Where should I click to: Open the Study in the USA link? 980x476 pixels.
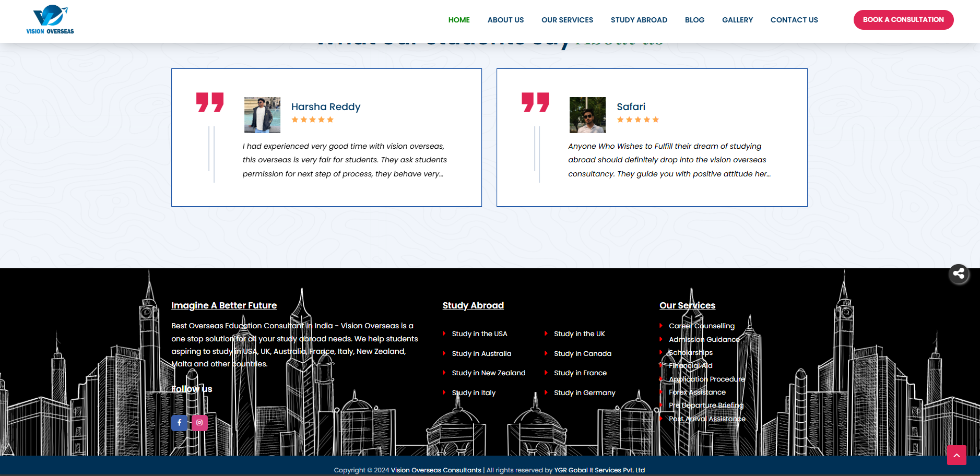click(x=479, y=334)
